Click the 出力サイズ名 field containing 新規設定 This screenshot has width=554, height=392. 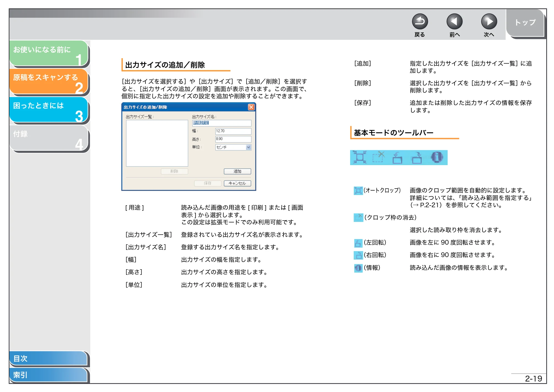222,123
